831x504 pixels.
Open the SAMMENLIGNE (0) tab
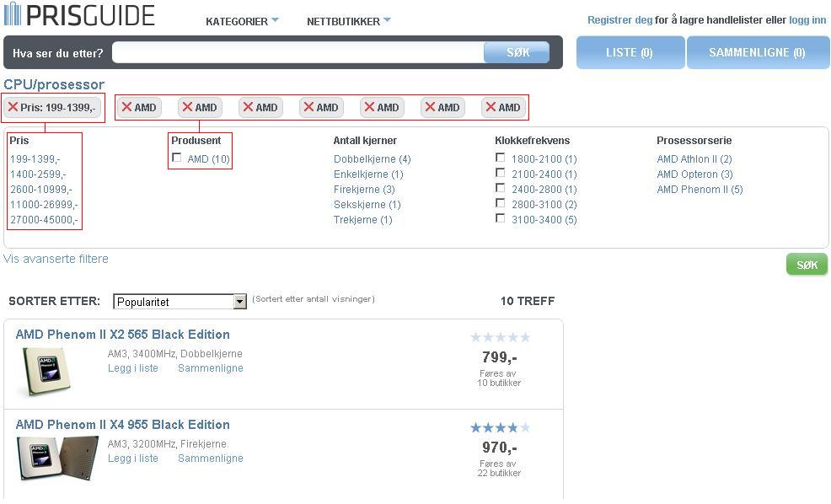(x=758, y=52)
